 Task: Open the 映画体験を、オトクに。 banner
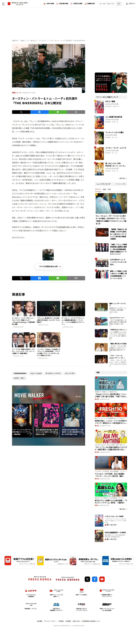(x=85, y=560)
